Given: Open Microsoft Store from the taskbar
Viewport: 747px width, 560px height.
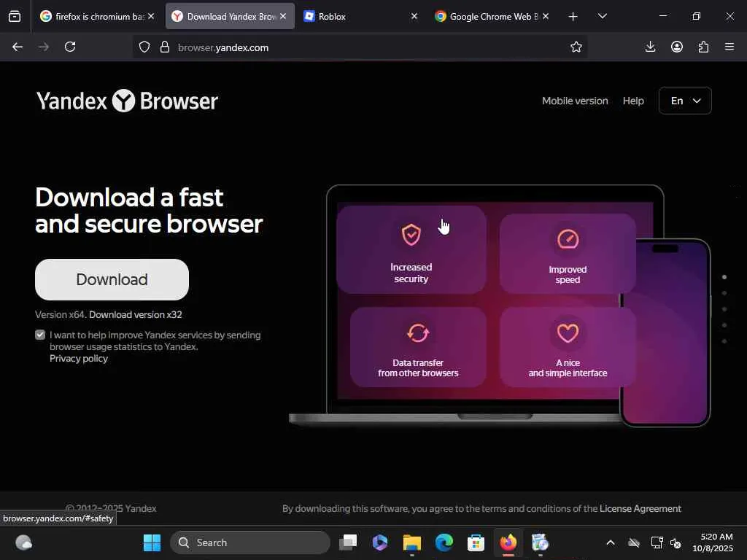Looking at the screenshot, I should click(476, 542).
